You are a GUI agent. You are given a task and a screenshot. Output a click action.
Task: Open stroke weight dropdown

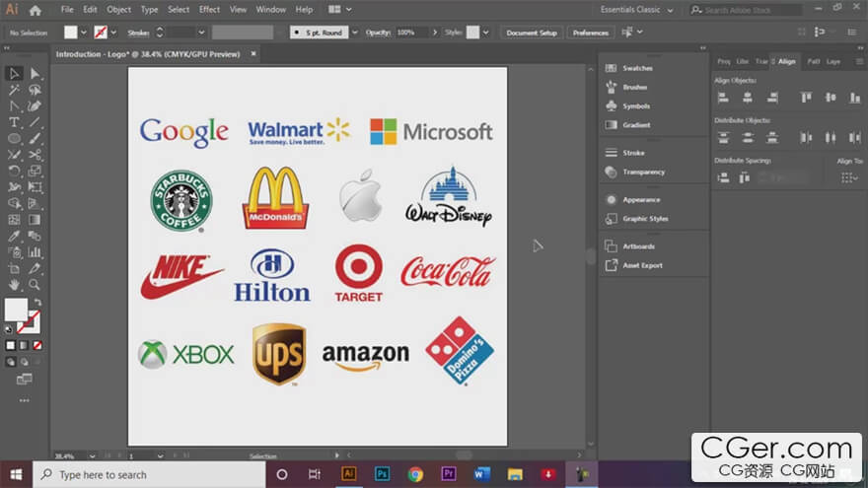tap(201, 33)
